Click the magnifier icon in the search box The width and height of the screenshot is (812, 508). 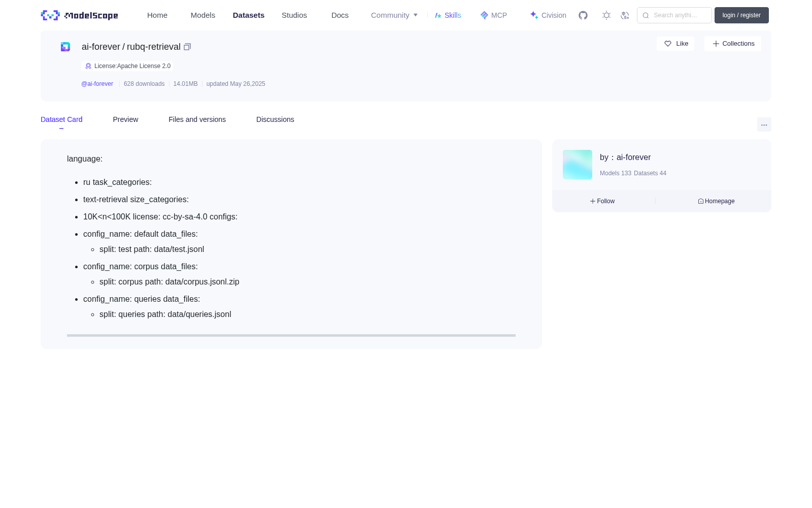click(646, 15)
